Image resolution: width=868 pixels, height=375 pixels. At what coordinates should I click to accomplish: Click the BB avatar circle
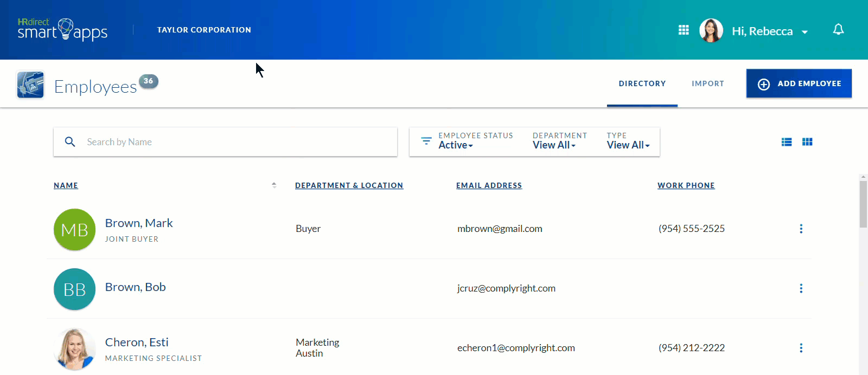(75, 289)
